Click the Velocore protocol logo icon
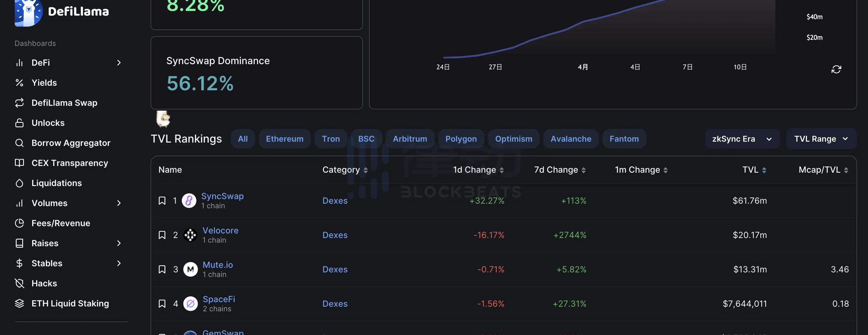The height and width of the screenshot is (335, 868). point(190,235)
